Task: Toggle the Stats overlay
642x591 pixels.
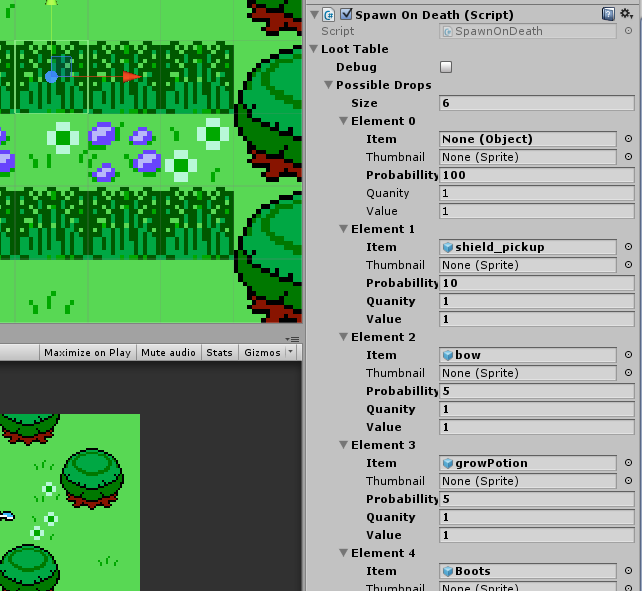Action: coord(219,353)
